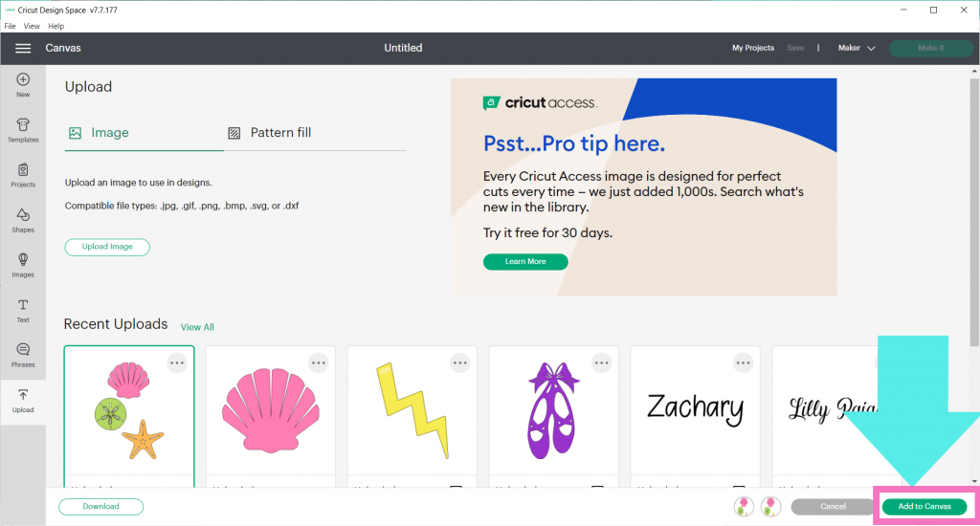Viewport: 980px width, 526px height.
Task: Open options menu on the pink shell upload
Action: tap(319, 363)
